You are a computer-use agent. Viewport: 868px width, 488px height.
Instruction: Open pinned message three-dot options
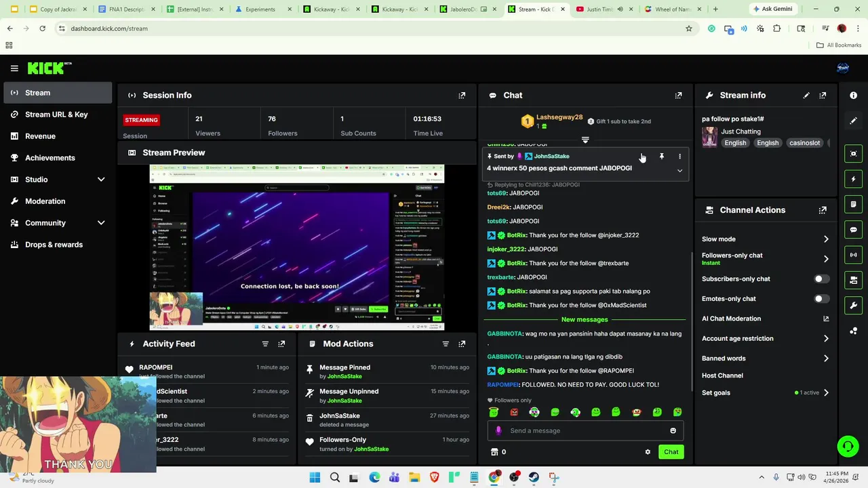pyautogui.click(x=679, y=157)
